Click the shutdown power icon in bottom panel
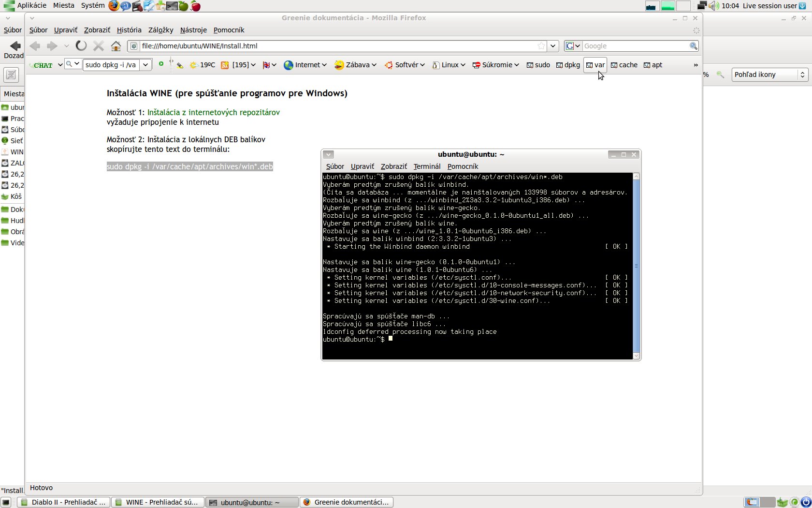Viewport: 812px width, 508px height. click(x=806, y=502)
